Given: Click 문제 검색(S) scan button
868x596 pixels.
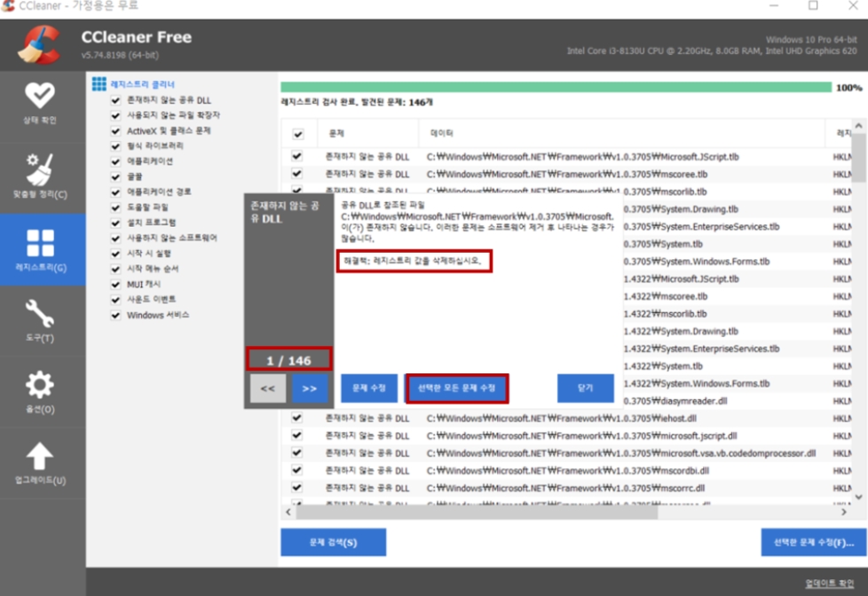Looking at the screenshot, I should pyautogui.click(x=333, y=542).
